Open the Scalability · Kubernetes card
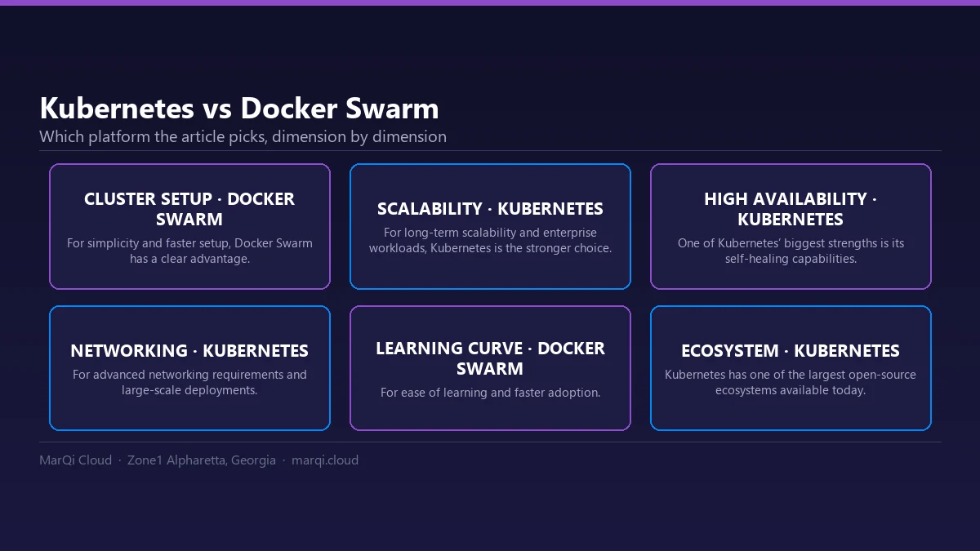The image size is (980, 551). [490, 226]
